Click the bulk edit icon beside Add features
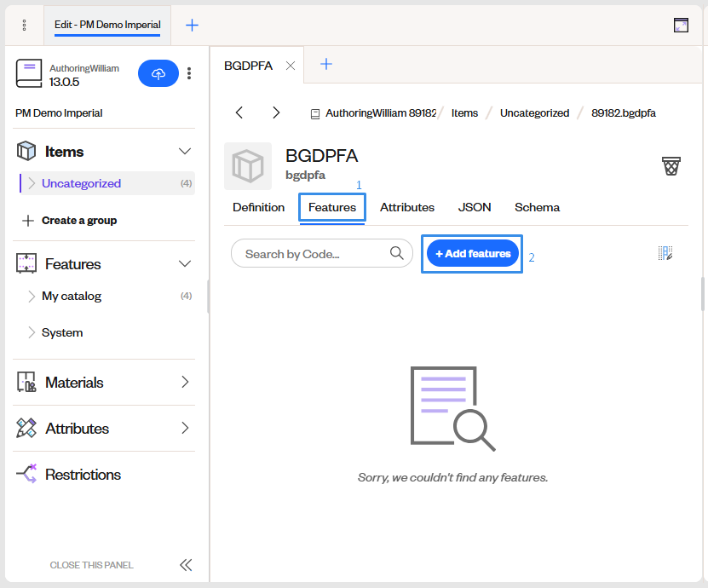This screenshot has width=708, height=588. tap(665, 253)
